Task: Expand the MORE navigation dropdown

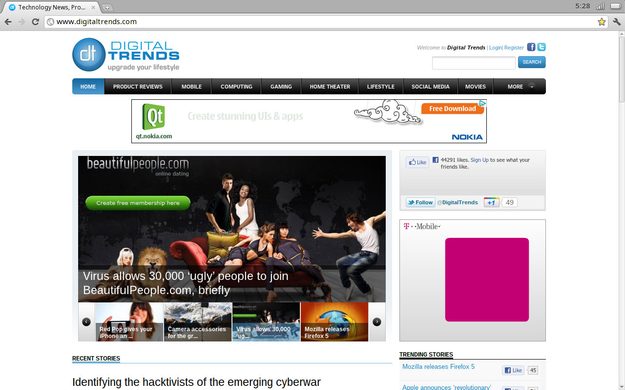Action: tap(520, 87)
